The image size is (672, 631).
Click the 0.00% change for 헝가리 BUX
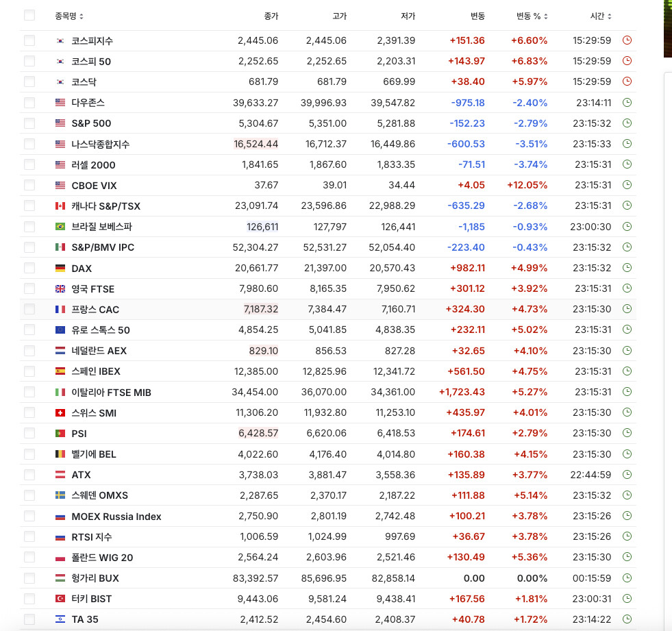coord(532,578)
